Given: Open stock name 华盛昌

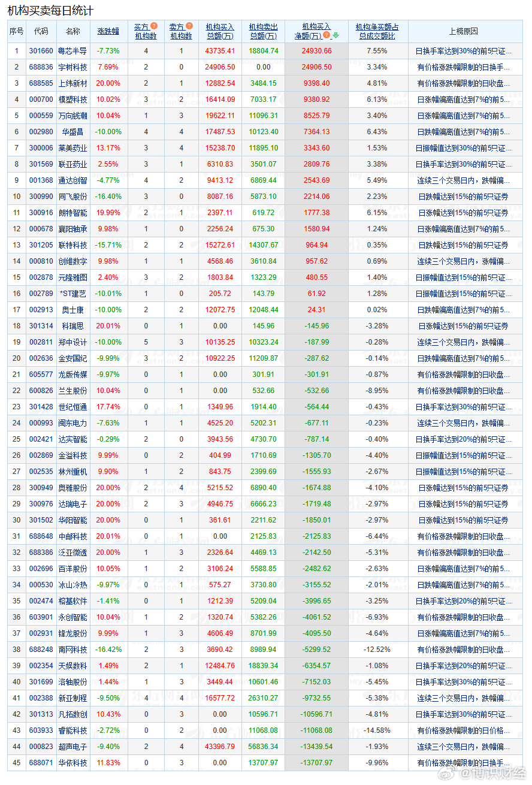Looking at the screenshot, I should click(72, 132).
